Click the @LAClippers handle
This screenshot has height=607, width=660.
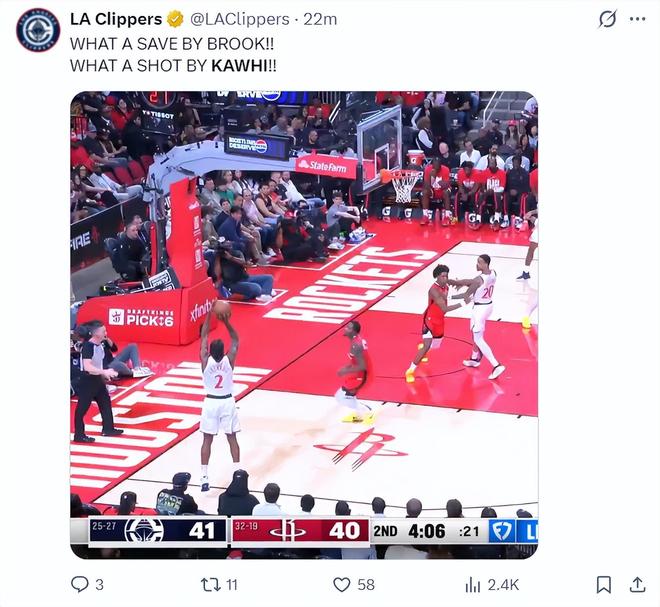[x=240, y=19]
